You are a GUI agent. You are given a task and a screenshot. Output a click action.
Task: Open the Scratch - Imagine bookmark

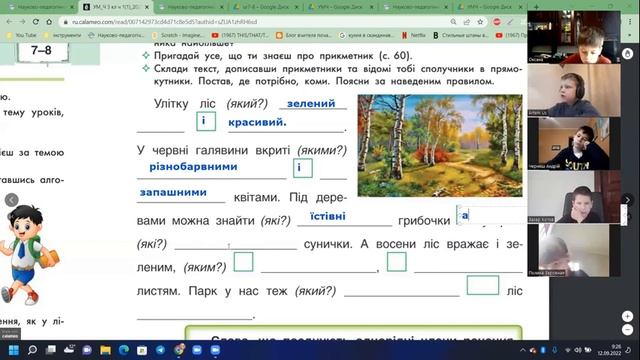pyautogui.click(x=178, y=36)
